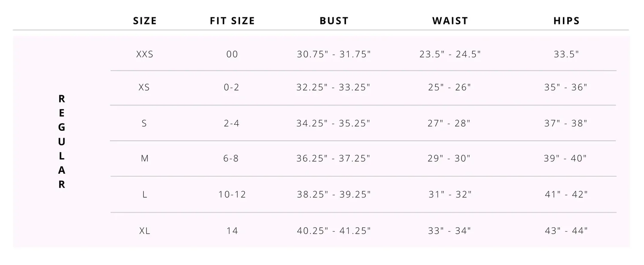Click the vertical REGULAR label
The height and width of the screenshot is (265, 644).
coord(62,142)
